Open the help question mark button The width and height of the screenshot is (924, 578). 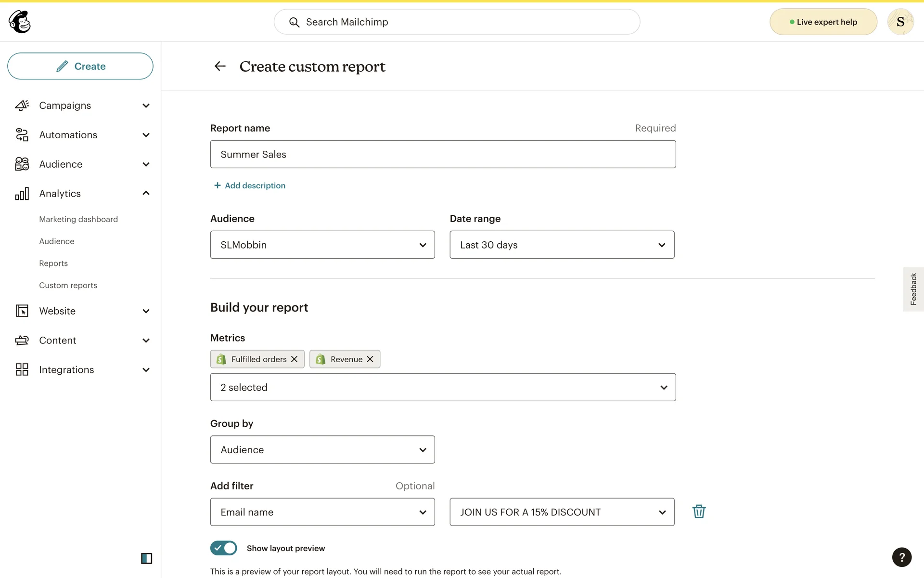coord(901,557)
